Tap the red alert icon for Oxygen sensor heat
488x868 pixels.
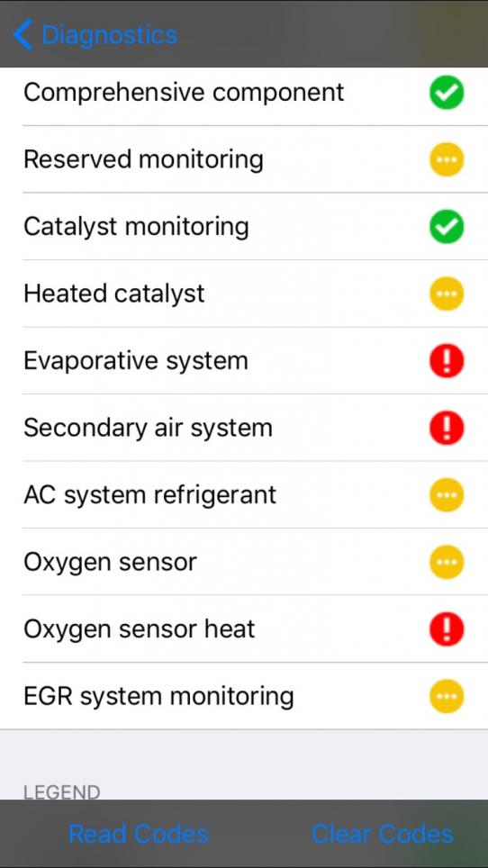[447, 628]
